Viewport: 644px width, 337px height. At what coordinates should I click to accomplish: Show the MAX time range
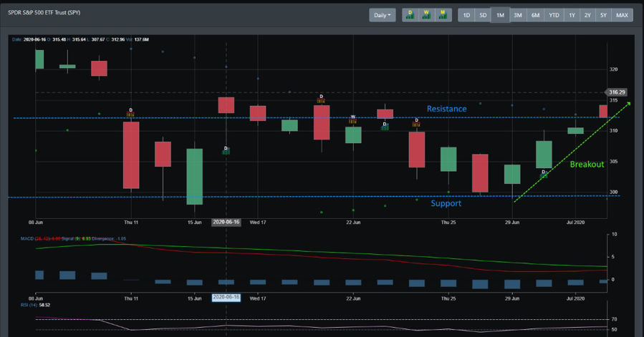[623, 15]
